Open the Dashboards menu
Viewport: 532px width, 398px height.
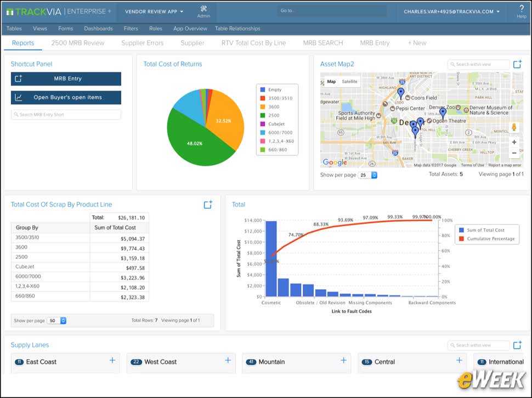pyautogui.click(x=98, y=29)
